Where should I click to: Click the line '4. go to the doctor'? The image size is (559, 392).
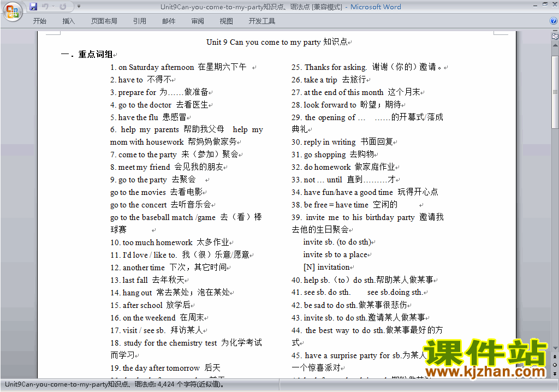pos(159,104)
